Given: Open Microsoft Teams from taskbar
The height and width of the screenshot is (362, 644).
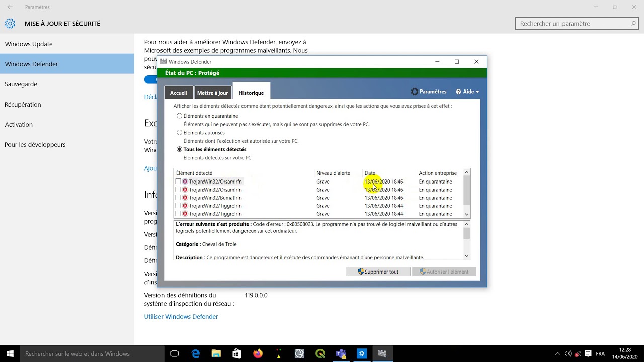Looking at the screenshot, I should coord(341,354).
